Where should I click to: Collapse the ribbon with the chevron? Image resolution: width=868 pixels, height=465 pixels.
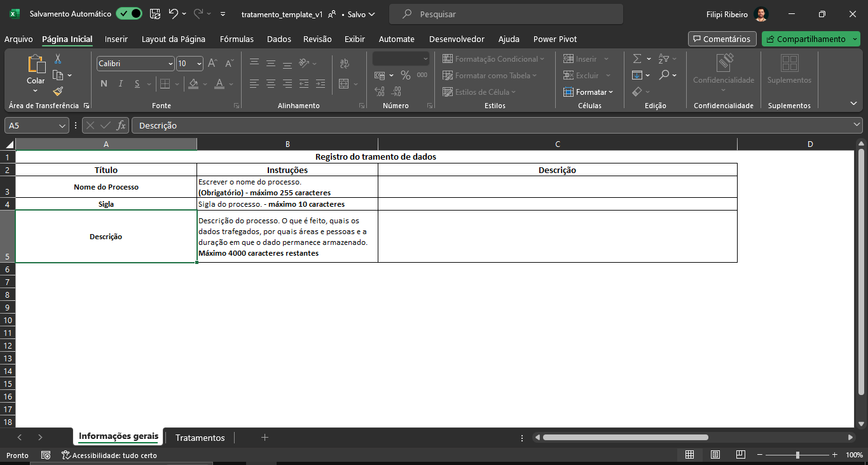coord(853,103)
